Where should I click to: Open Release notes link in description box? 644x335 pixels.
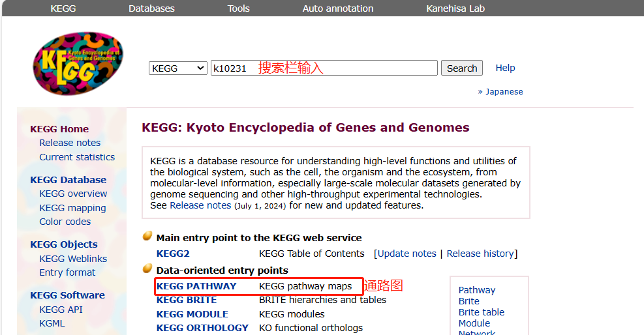tap(200, 205)
